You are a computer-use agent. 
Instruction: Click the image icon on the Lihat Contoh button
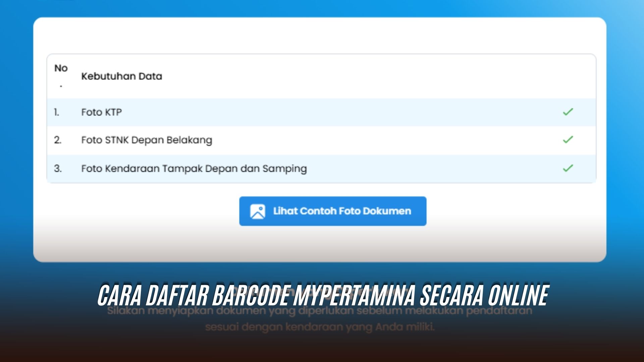(258, 212)
